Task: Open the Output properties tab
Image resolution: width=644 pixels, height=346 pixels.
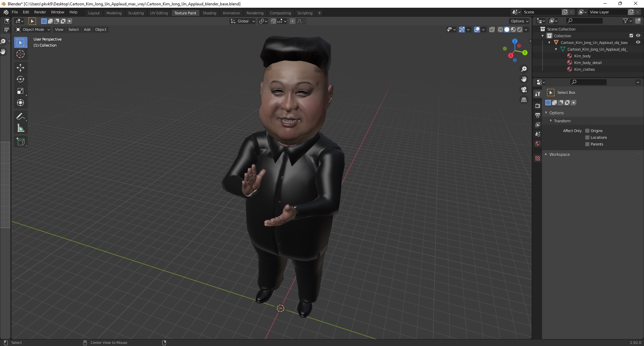Action: [538, 115]
